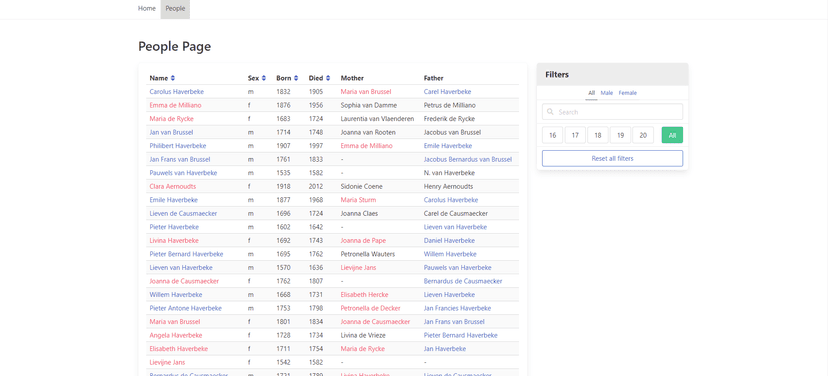This screenshot has width=828, height=376.
Task: Open Lievijne Jans in Name column
Action: click(x=167, y=363)
